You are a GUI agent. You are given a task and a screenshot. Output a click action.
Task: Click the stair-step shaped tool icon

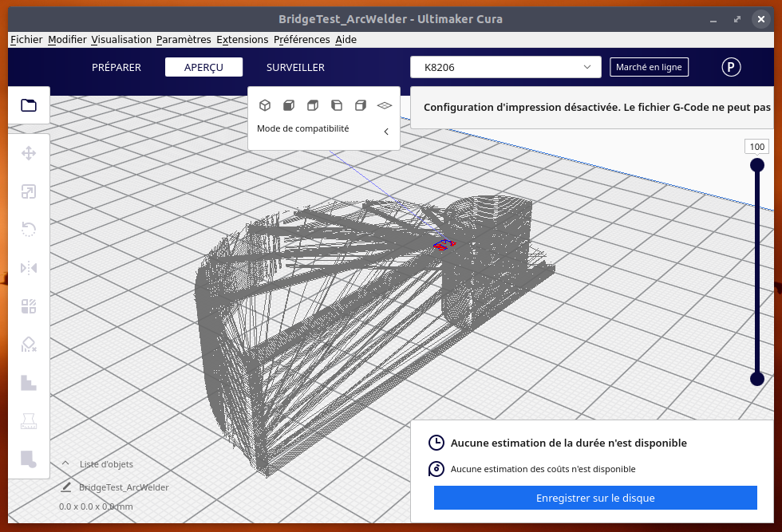tap(29, 383)
